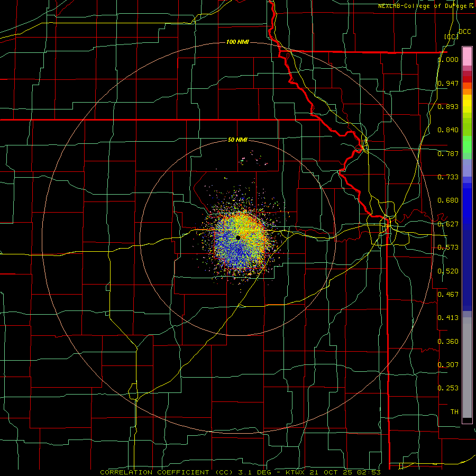Click the 0.573 color scale value
476x476 pixels.
coord(448,248)
